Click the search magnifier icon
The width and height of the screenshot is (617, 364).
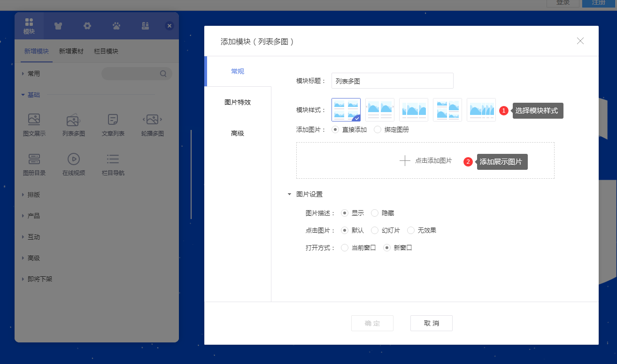(163, 74)
